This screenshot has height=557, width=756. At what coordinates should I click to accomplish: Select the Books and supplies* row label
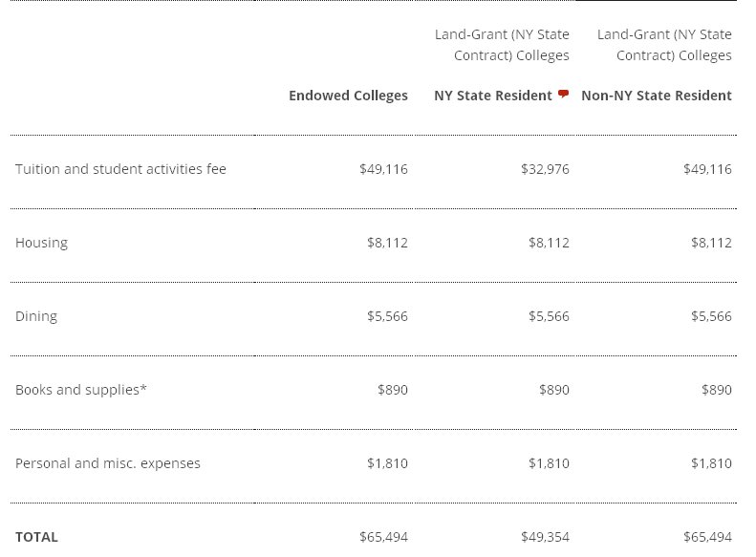81,390
